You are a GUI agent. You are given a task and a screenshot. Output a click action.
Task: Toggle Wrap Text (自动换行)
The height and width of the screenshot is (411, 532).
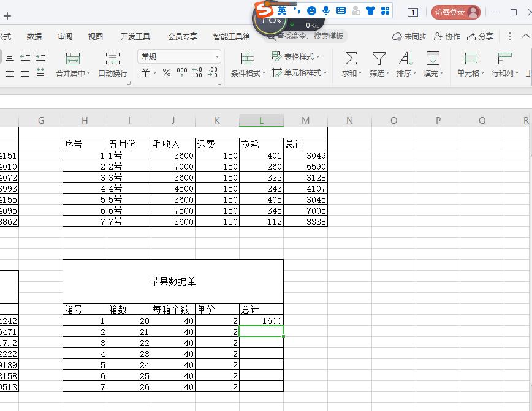click(113, 64)
